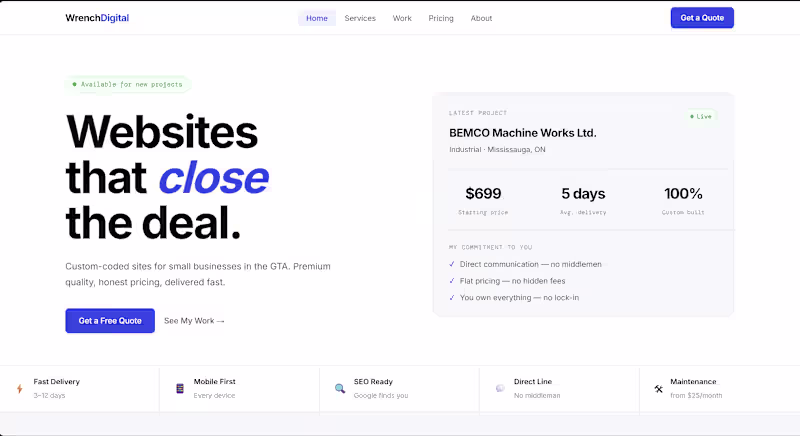Click the SEO Ready magnifier icon
The height and width of the screenshot is (436, 800).
340,389
